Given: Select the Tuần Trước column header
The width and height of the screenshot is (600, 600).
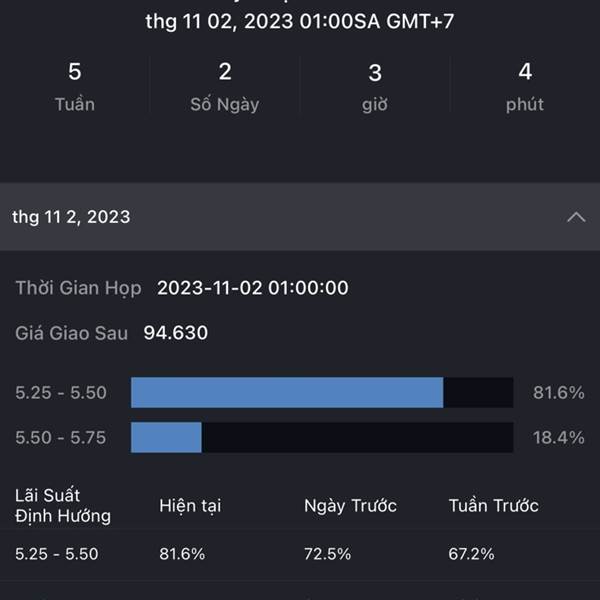Looking at the screenshot, I should [x=494, y=506].
